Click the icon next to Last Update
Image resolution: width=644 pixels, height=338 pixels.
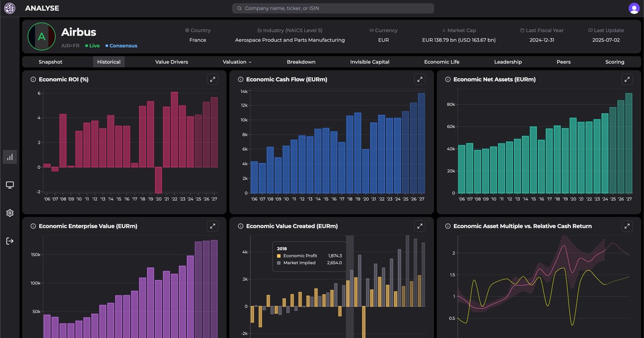tap(590, 31)
